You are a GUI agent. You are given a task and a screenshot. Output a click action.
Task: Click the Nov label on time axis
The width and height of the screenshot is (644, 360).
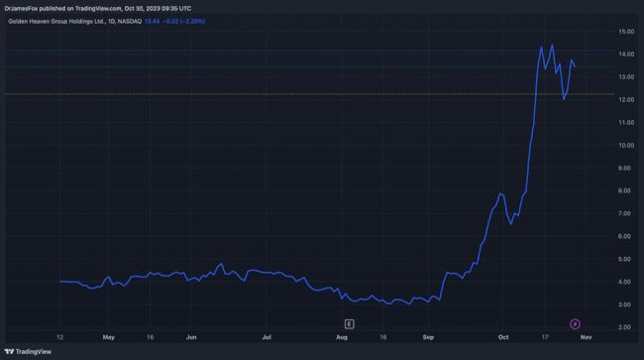(587, 337)
